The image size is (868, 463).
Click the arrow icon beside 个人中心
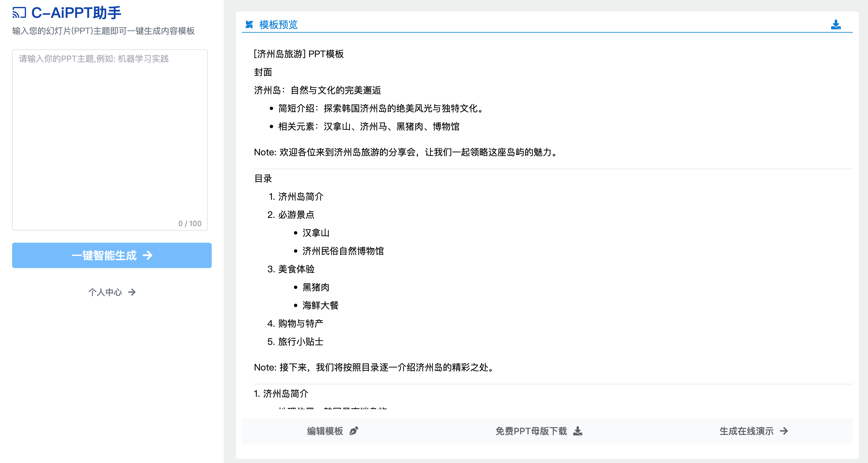132,292
